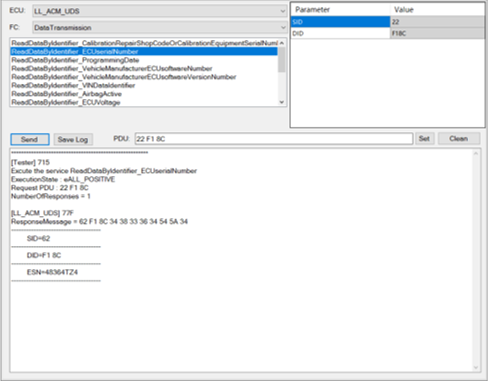This screenshot has width=488, height=381.
Task: Click service list scroll down arrow
Action: 282,102
